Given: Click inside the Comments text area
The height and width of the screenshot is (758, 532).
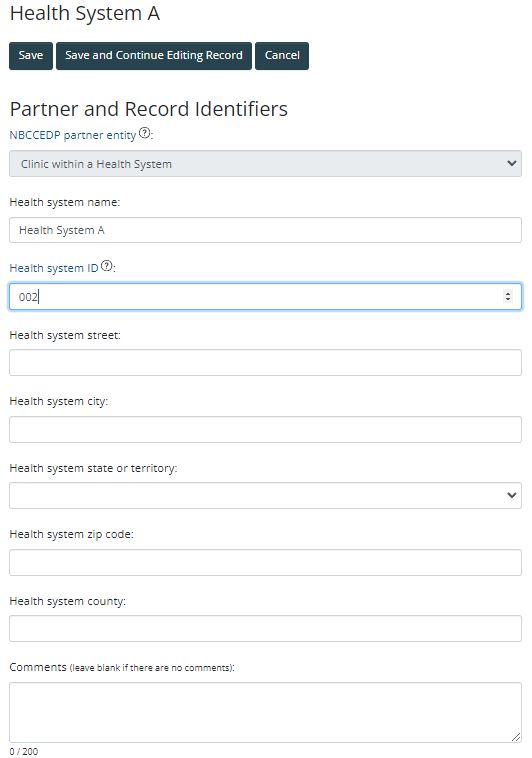Looking at the screenshot, I should pos(265,712).
